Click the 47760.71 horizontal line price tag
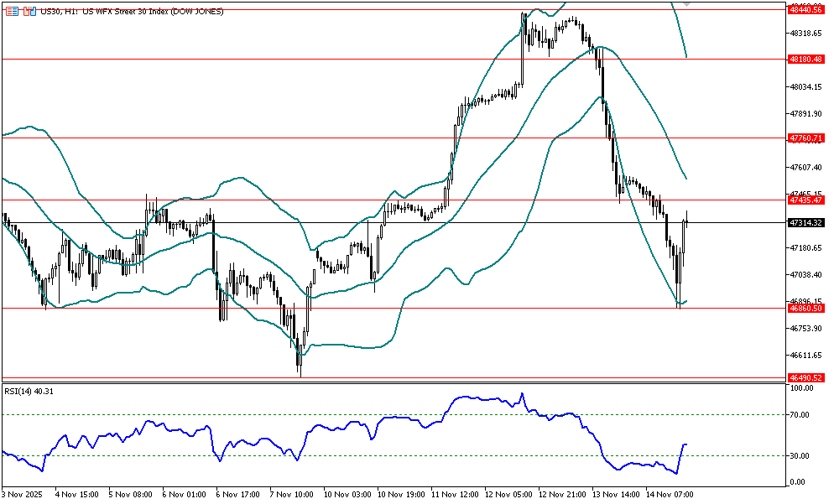Viewport: 834px width, 504px height. (x=805, y=138)
